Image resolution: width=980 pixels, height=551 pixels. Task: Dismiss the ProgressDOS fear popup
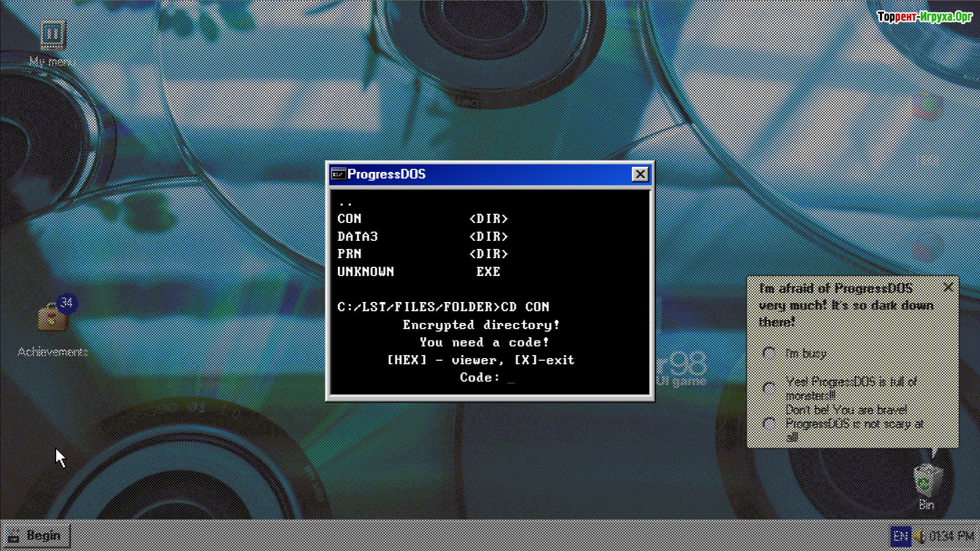[x=948, y=287]
